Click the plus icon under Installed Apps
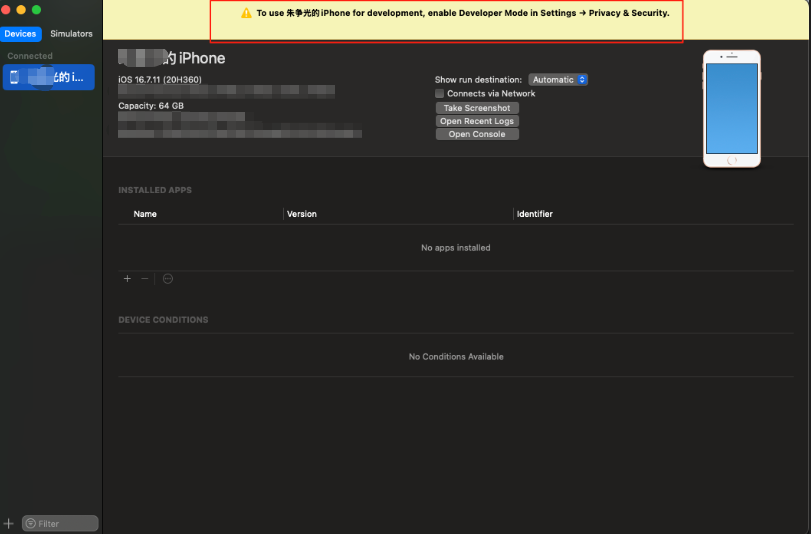The width and height of the screenshot is (811, 534). pyautogui.click(x=127, y=279)
